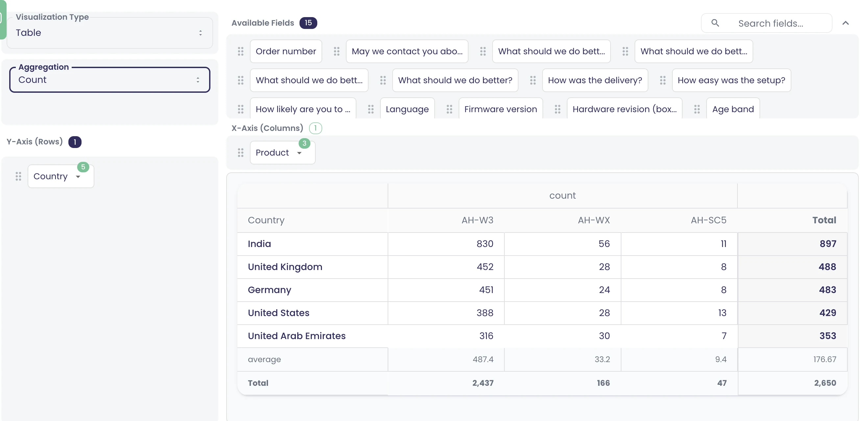868x421 pixels.
Task: Select the Hardware revision (box... chip
Action: 625,109
